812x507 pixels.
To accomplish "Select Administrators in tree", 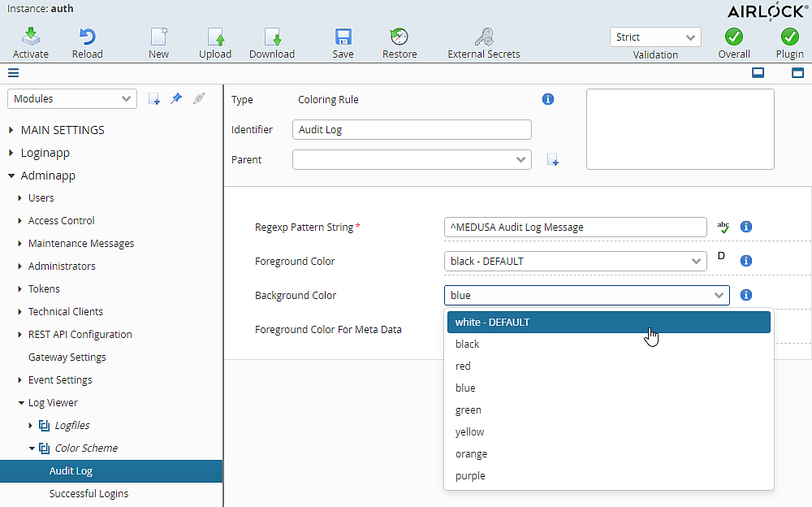I will (62, 266).
